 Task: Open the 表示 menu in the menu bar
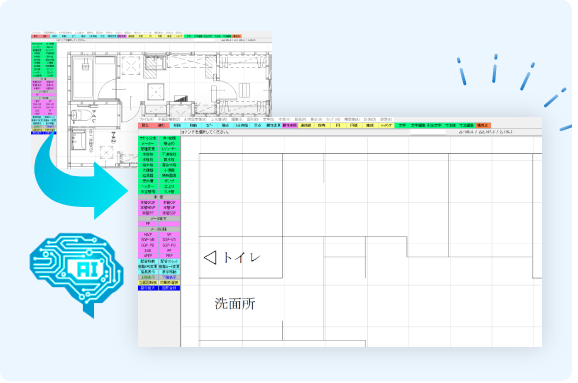[x=316, y=119]
